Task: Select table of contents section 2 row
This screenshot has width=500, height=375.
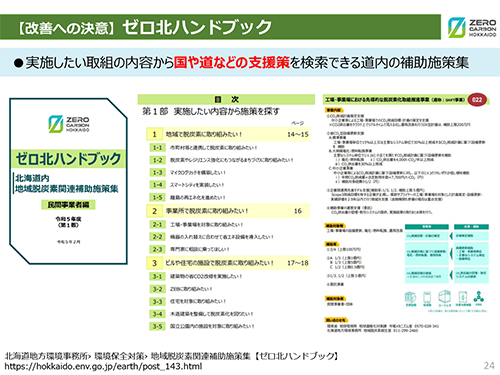Action: click(x=228, y=211)
